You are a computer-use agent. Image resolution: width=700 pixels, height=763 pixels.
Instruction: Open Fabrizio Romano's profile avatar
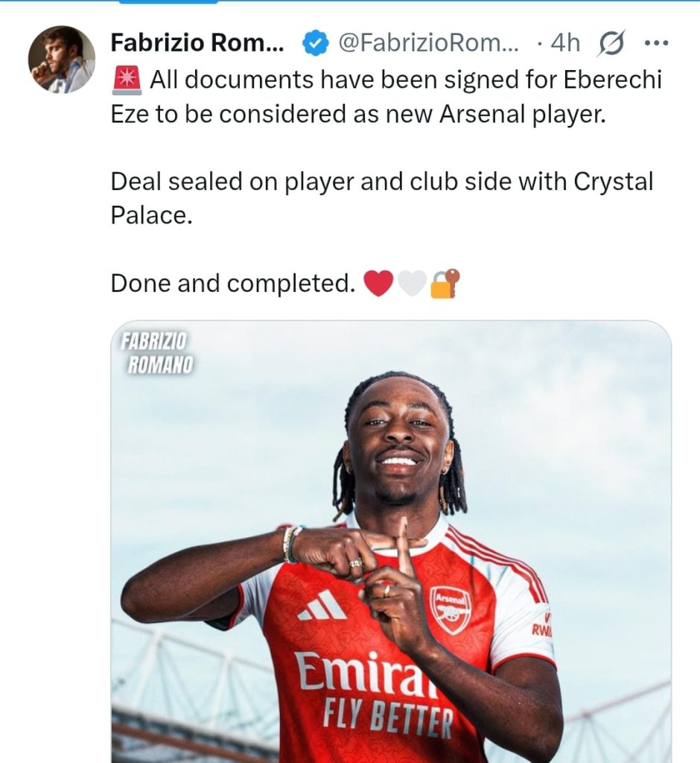pos(62,59)
